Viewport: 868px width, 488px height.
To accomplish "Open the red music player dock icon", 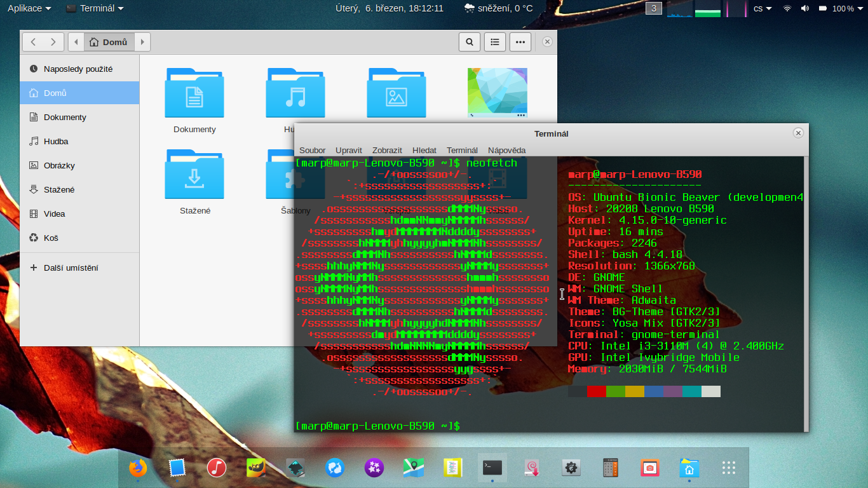I will point(217,468).
